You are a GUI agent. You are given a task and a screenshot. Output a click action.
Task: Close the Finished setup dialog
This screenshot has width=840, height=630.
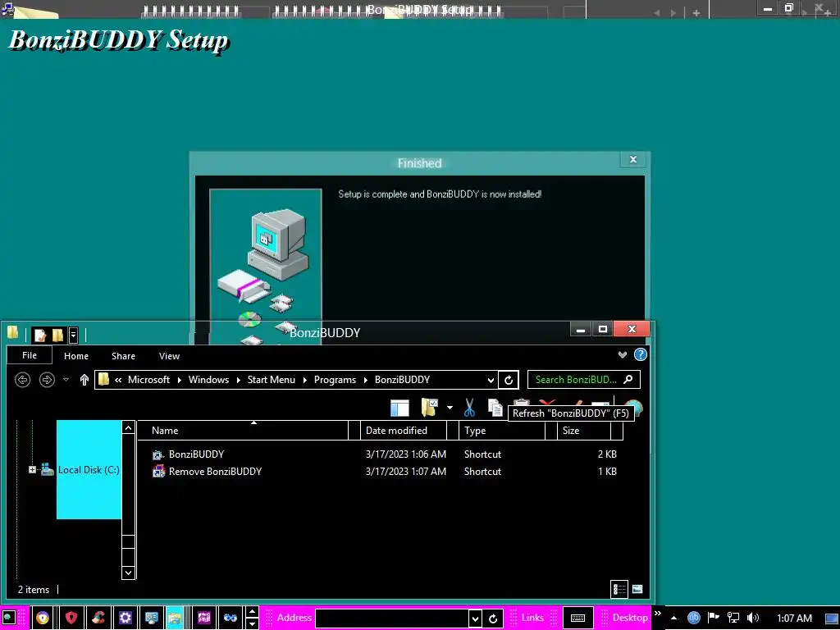[x=633, y=160]
